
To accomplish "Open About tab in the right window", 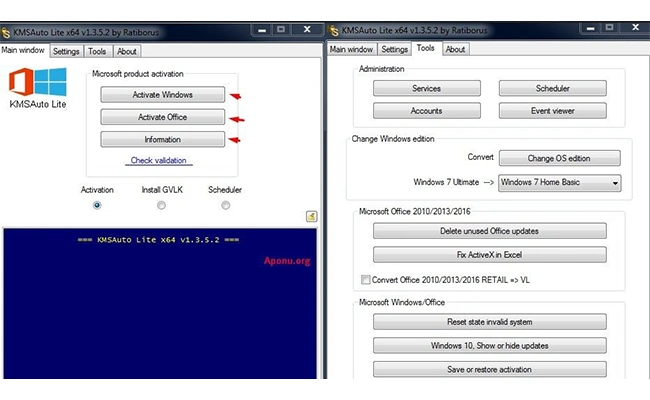I will tap(455, 49).
